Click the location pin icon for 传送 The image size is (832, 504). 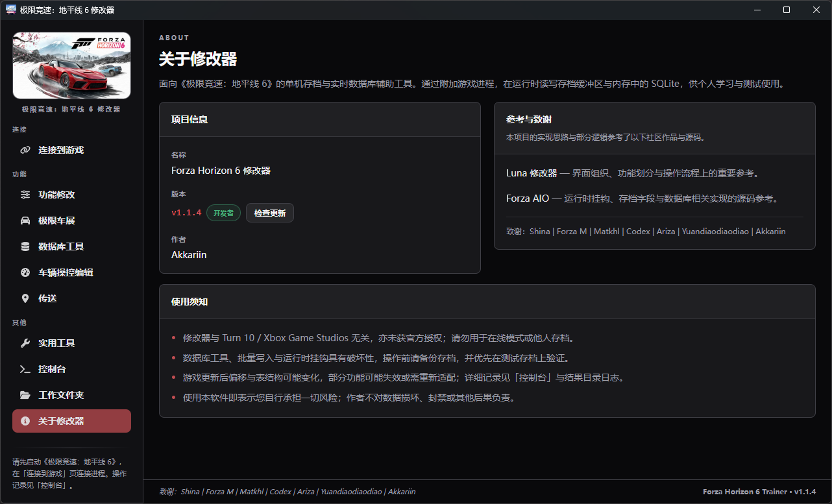[25, 298]
